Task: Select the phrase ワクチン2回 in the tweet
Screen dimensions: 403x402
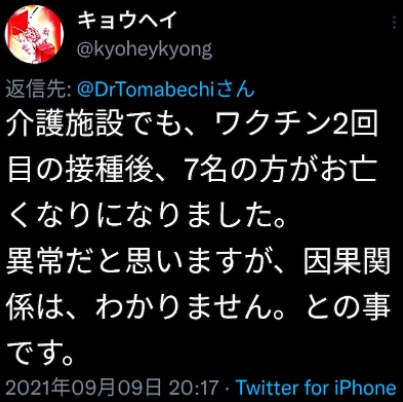Action: point(297,124)
